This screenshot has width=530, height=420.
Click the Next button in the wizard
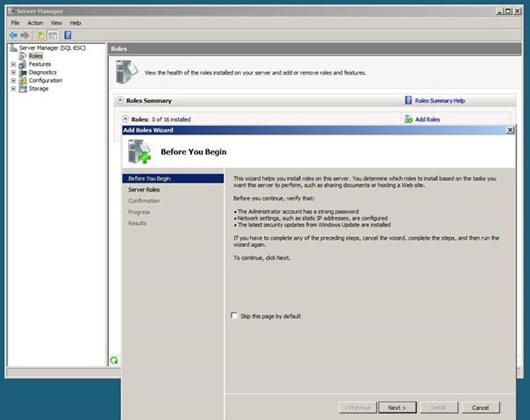pos(397,407)
